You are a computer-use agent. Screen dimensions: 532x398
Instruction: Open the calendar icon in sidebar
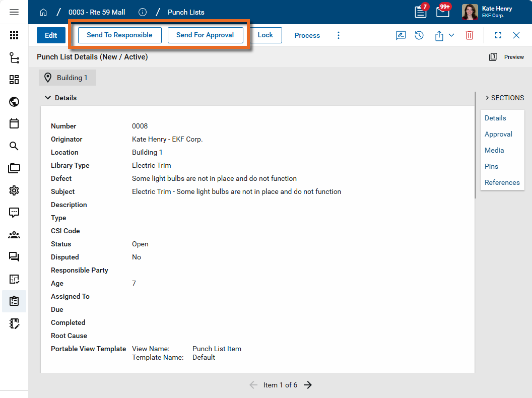click(x=14, y=124)
